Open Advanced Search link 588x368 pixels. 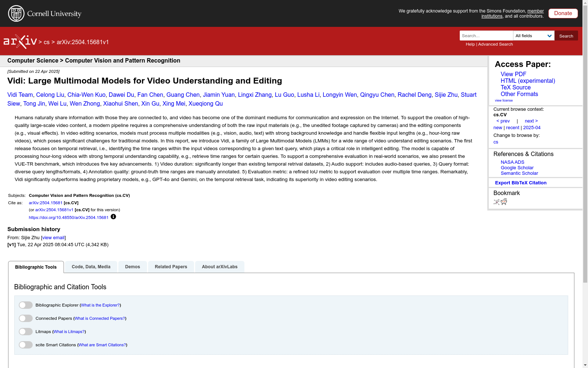pyautogui.click(x=495, y=44)
